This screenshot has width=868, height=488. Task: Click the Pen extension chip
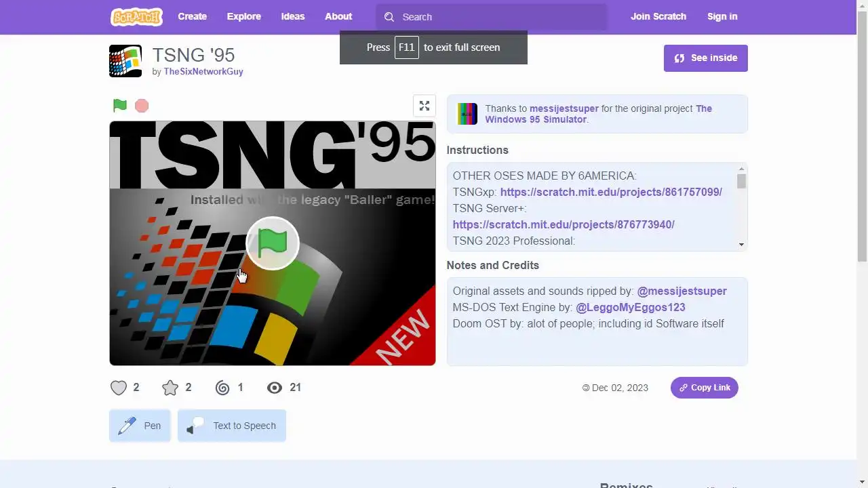140,426
